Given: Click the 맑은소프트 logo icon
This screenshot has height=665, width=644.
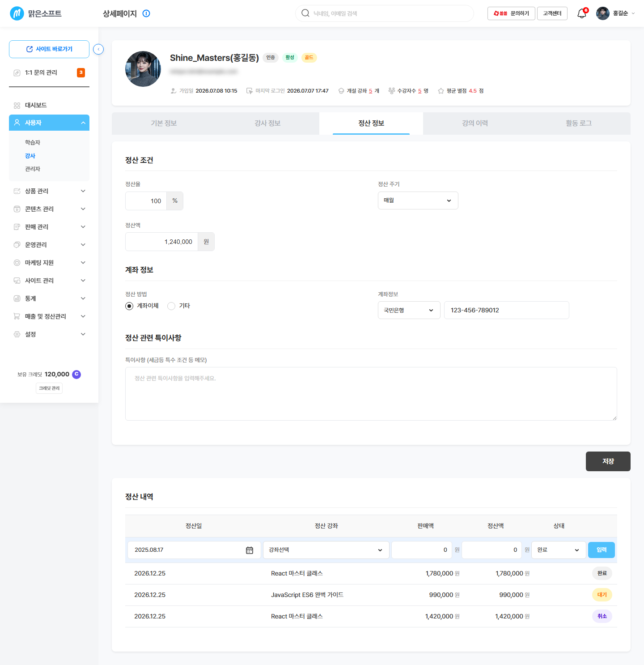Looking at the screenshot, I should pos(17,13).
